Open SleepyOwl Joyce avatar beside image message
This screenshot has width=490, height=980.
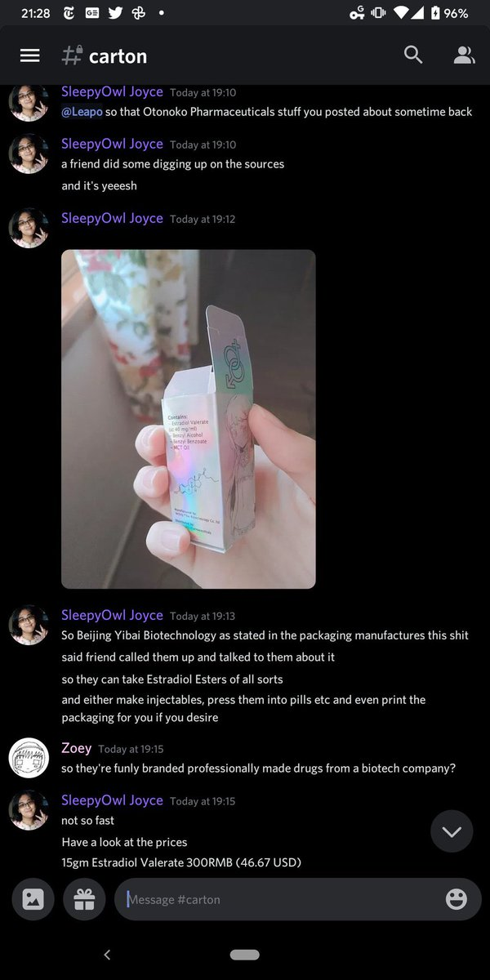(29, 228)
